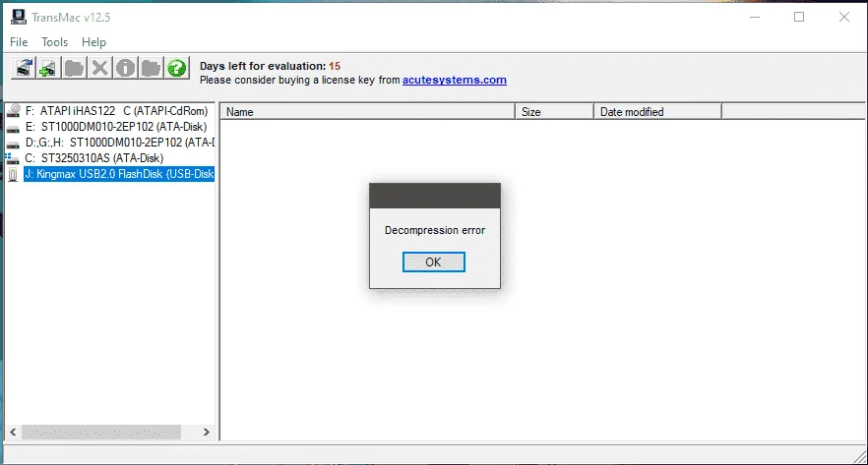868x465 pixels.
Task: Open the Help menu
Action: pos(93,42)
